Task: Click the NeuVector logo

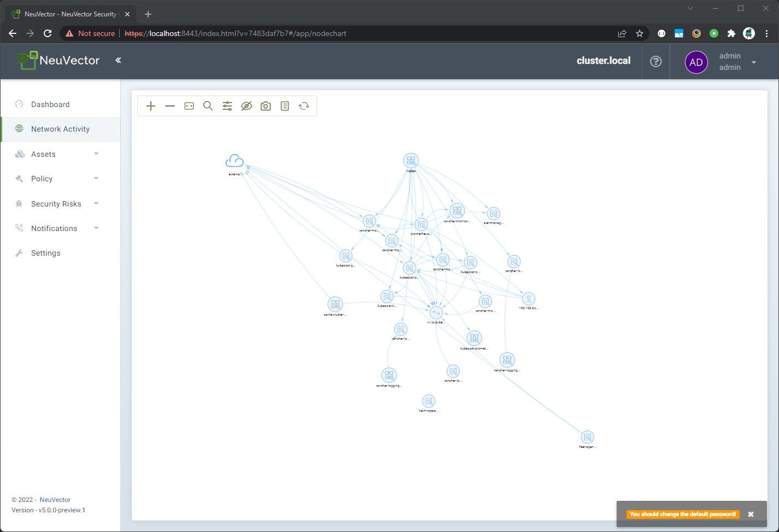Action: click(58, 61)
